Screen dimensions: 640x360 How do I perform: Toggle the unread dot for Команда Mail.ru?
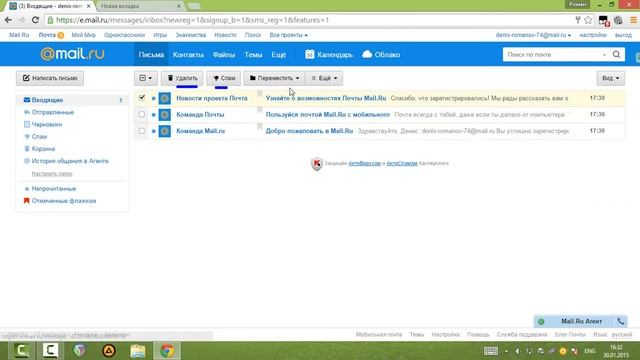point(153,131)
